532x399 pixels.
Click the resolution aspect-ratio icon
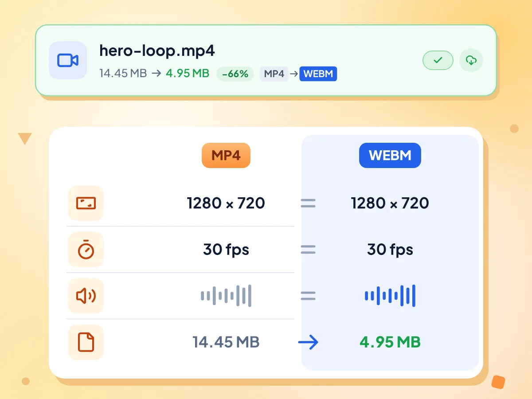click(86, 203)
